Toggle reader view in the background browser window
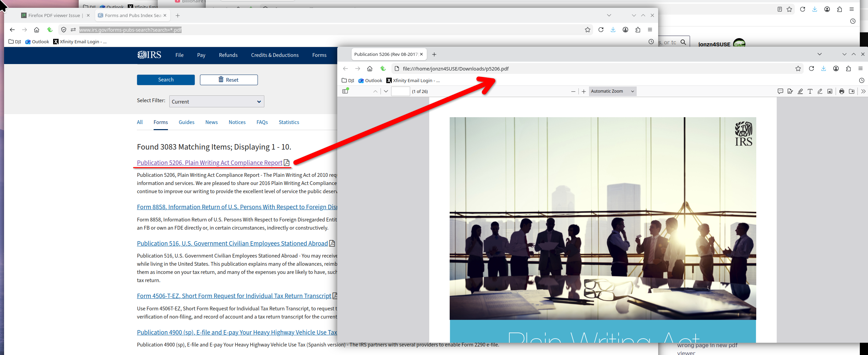The image size is (868, 355). click(x=780, y=10)
